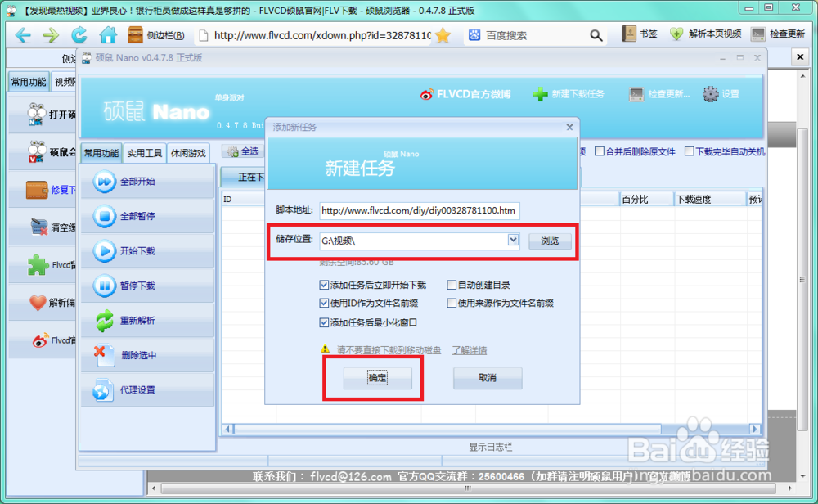Uncheck 添加任务后最小化窗口

click(x=324, y=322)
